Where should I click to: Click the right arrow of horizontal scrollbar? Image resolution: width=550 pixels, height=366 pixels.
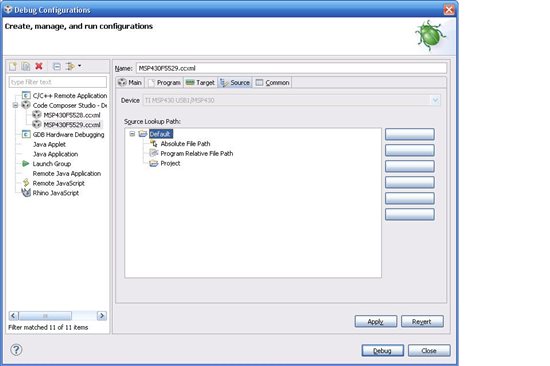click(x=102, y=315)
